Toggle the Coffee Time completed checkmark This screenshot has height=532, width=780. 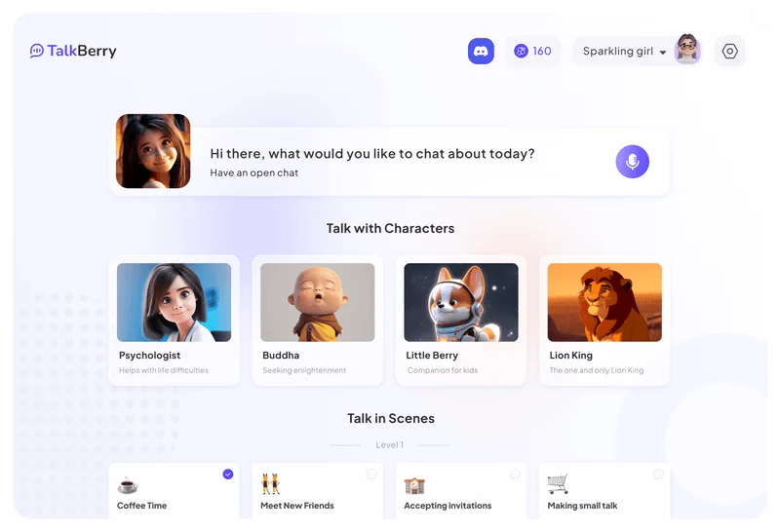[228, 475]
